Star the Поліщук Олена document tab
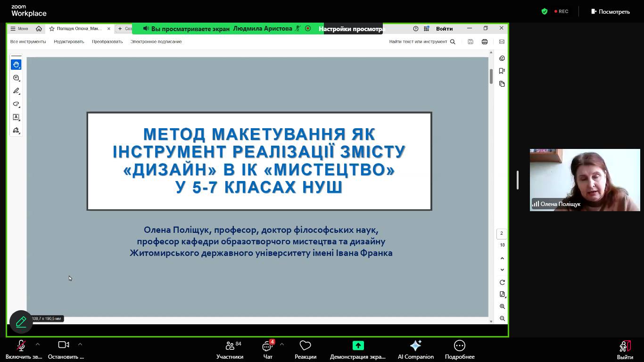The width and height of the screenshot is (644, 362). 52,29
